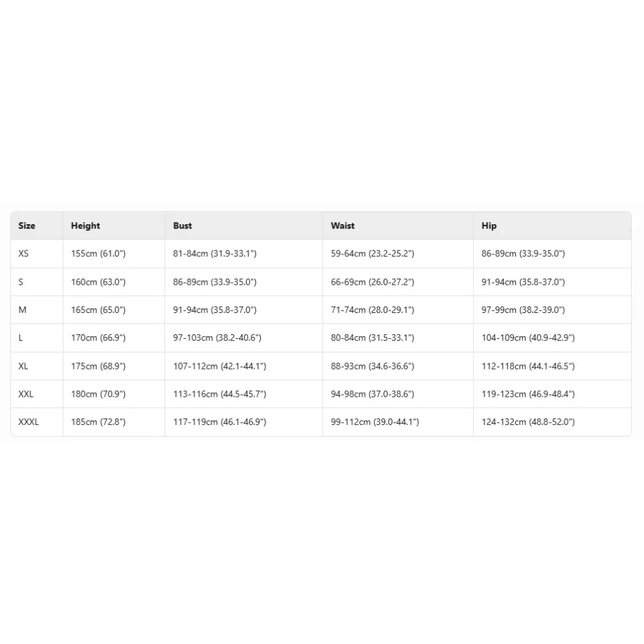Click the Hip column header
Viewport: 644px width, 644px height.
coord(489,226)
